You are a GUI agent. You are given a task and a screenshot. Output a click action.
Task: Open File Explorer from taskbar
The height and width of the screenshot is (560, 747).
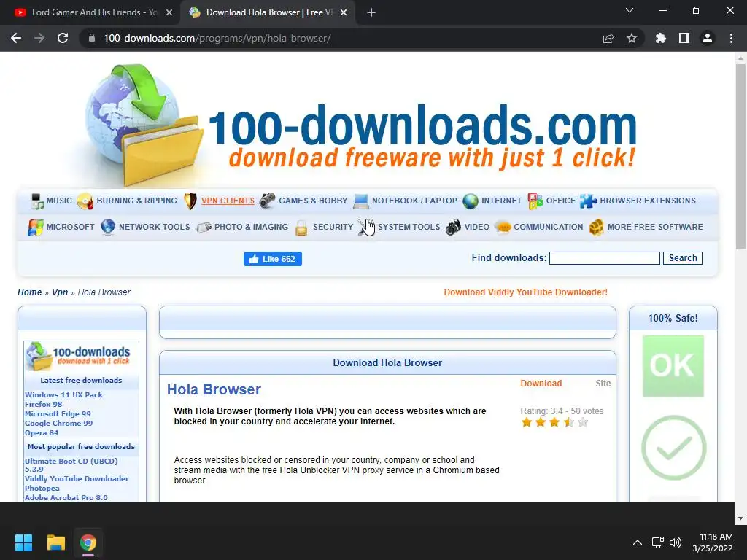[x=55, y=542]
